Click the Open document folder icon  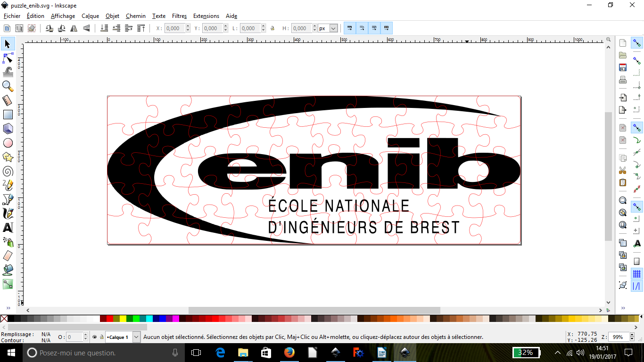click(623, 55)
